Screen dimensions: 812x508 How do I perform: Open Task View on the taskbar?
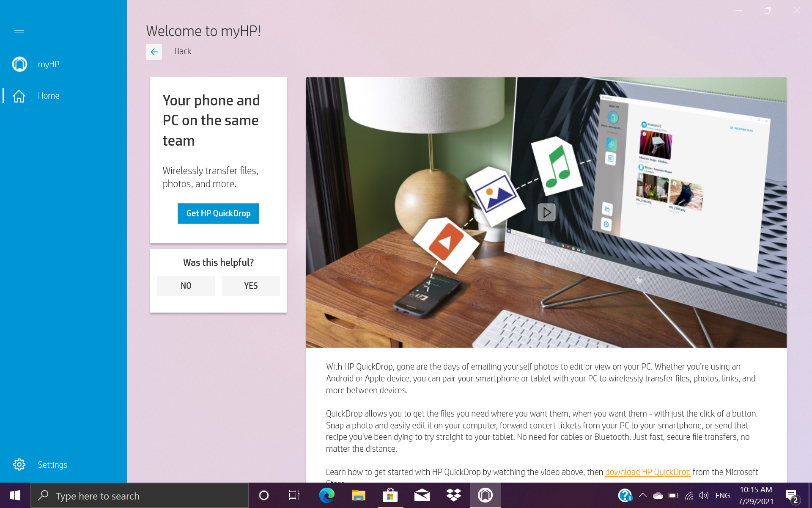pos(294,495)
